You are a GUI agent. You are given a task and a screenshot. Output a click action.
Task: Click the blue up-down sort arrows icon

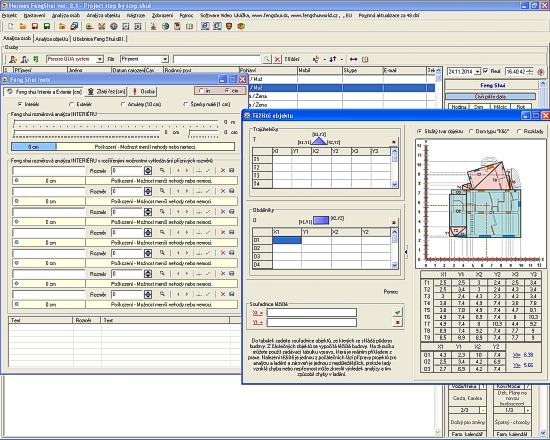click(x=333, y=59)
